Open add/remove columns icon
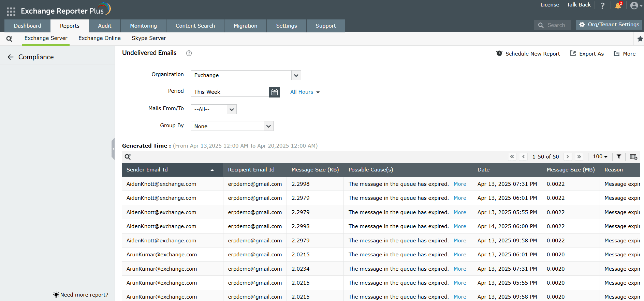This screenshot has width=644, height=301. (633, 156)
